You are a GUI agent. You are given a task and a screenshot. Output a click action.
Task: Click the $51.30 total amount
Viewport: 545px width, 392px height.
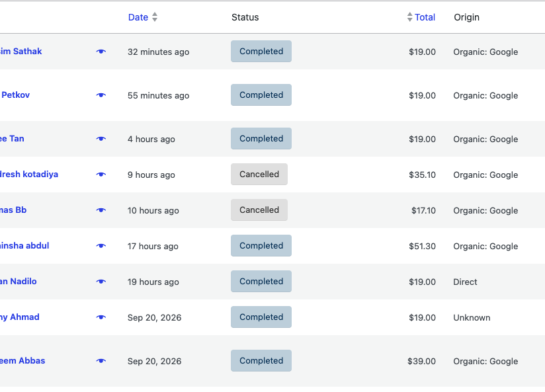[422, 247]
